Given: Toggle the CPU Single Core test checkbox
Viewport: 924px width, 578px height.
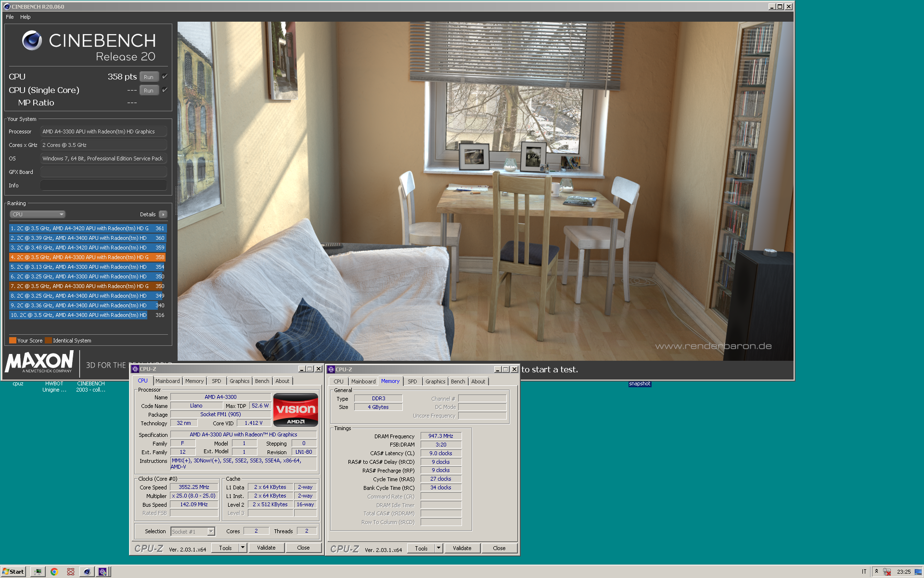Looking at the screenshot, I should click(x=165, y=90).
